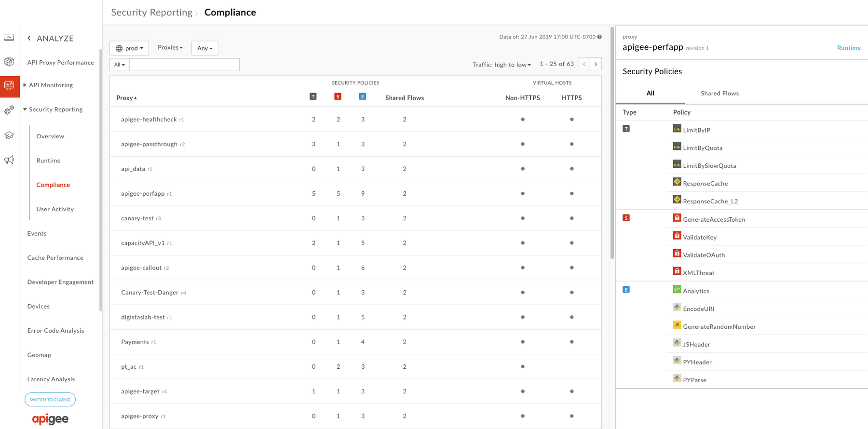Click the Analytics policy icon
The image size is (868, 429).
tap(677, 290)
